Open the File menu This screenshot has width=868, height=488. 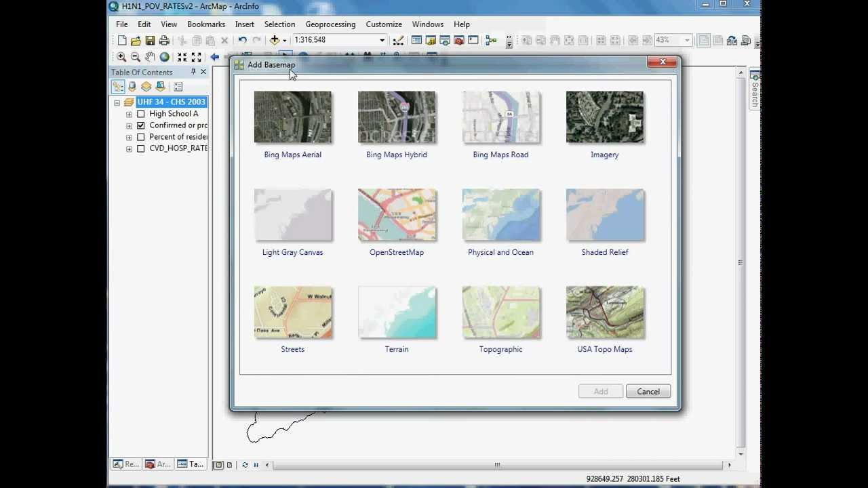pos(122,24)
